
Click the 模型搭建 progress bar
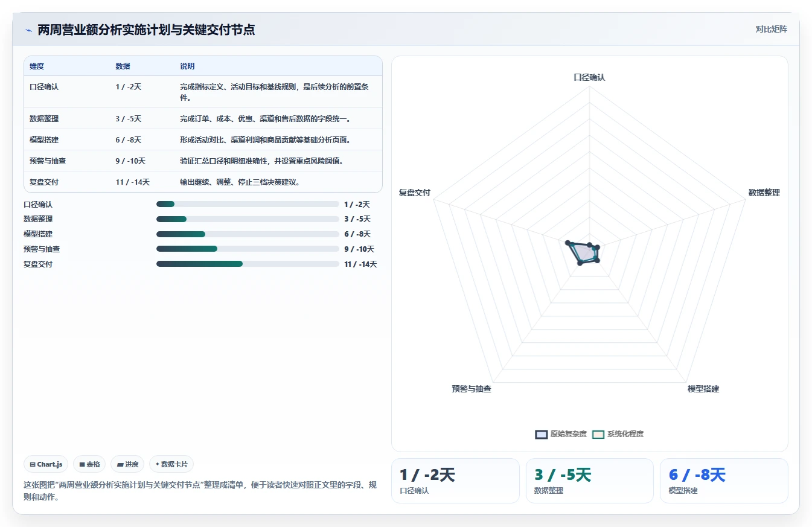click(248, 234)
